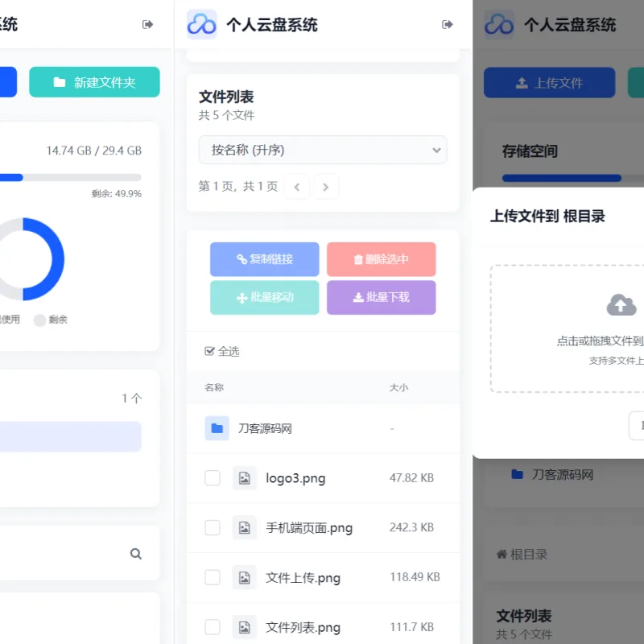Click the gray 剩余 legend swatch
Screen dimensions: 644x644
(x=39, y=320)
